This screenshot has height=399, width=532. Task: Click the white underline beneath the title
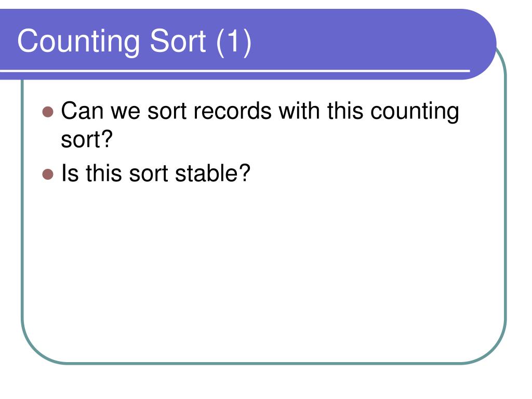click(x=235, y=71)
